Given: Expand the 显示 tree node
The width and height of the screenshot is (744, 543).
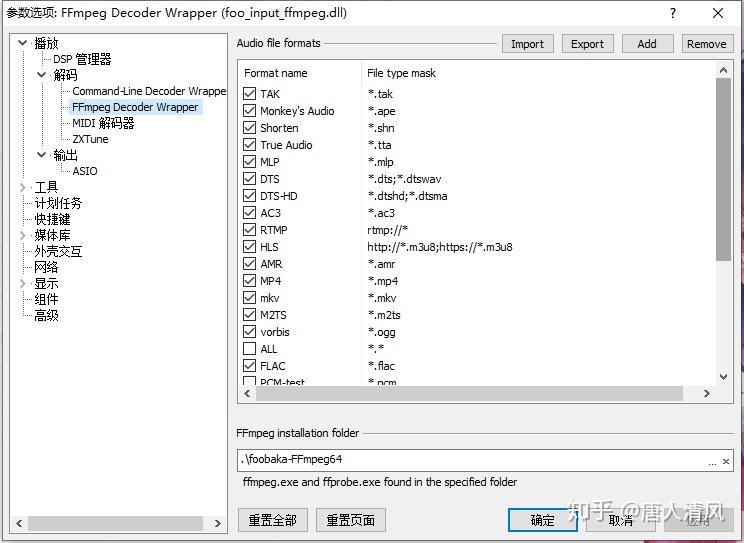Looking at the screenshot, I should click(22, 283).
